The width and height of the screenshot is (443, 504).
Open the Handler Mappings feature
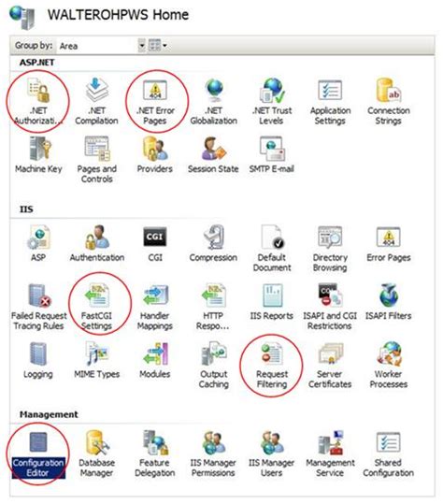[155, 308]
